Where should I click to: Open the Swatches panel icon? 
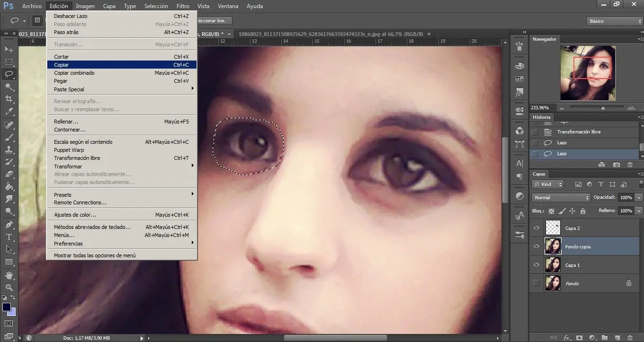coord(519,79)
